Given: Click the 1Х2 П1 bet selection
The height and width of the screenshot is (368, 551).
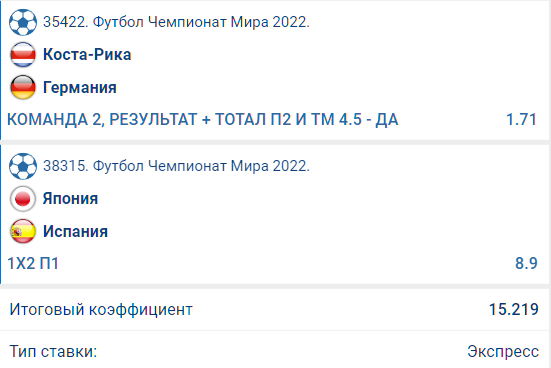Looking at the screenshot, I should 33,264.
